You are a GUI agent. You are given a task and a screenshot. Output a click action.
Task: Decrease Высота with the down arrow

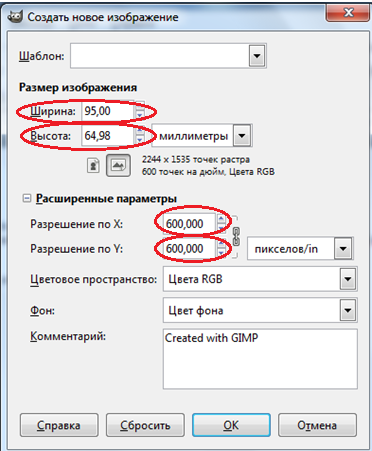(140, 140)
